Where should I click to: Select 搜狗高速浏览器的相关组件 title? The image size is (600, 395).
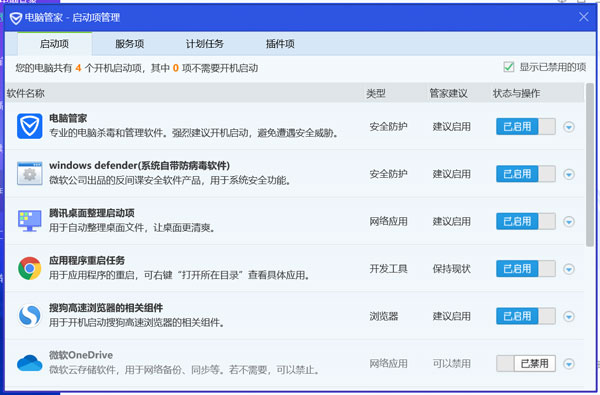click(106, 308)
